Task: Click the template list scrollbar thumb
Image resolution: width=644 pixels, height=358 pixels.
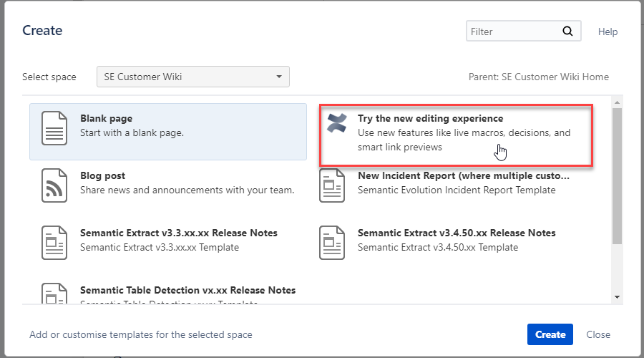Action: point(617,175)
